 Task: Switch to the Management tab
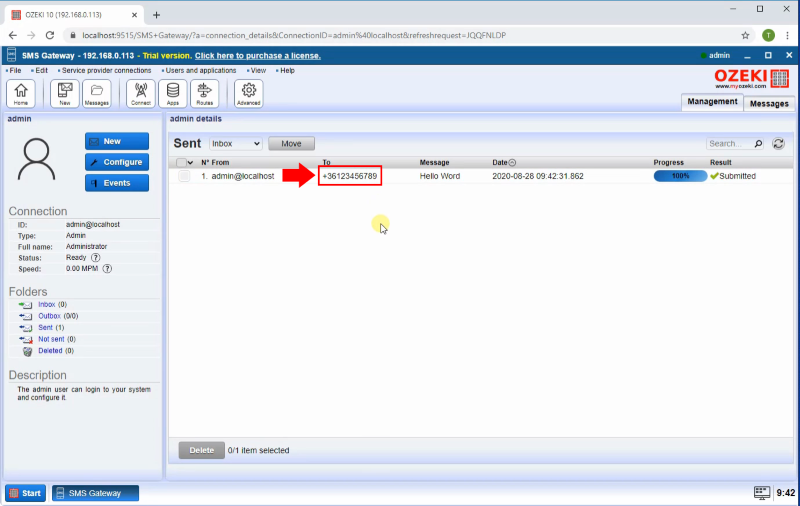712,102
